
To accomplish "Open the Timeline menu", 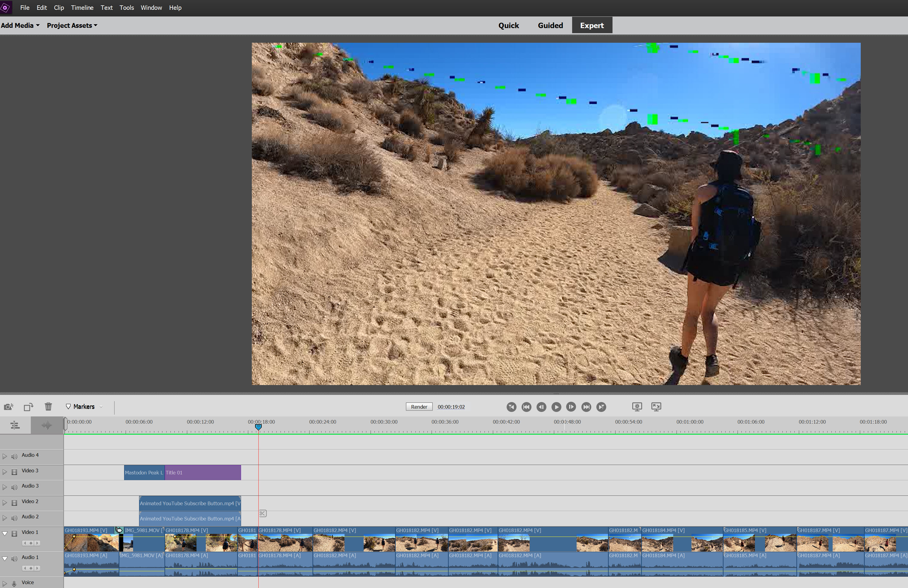I will [82, 7].
